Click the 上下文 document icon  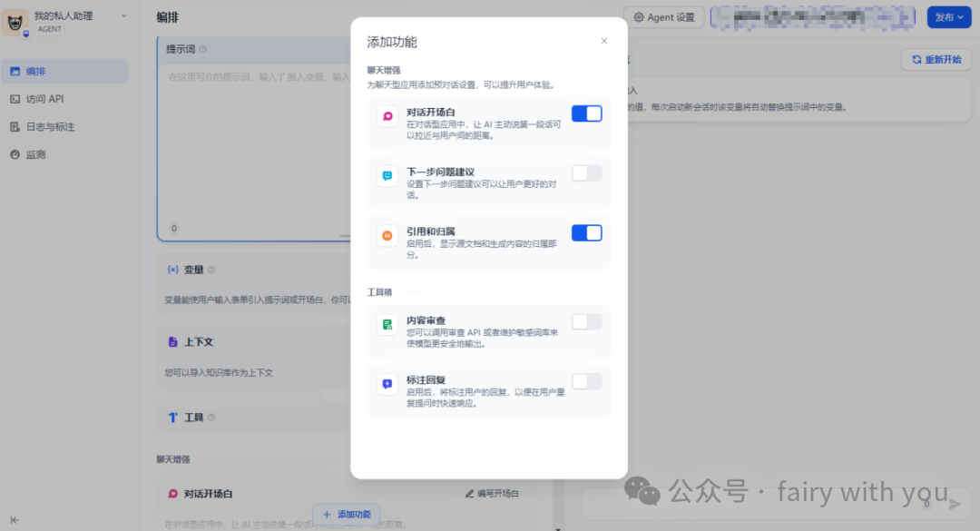tap(172, 342)
